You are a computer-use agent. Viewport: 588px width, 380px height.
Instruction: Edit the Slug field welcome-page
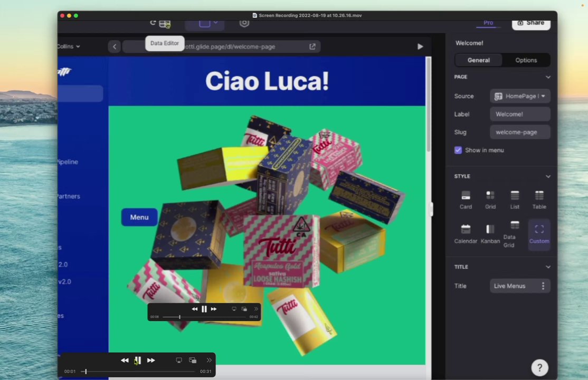(520, 132)
